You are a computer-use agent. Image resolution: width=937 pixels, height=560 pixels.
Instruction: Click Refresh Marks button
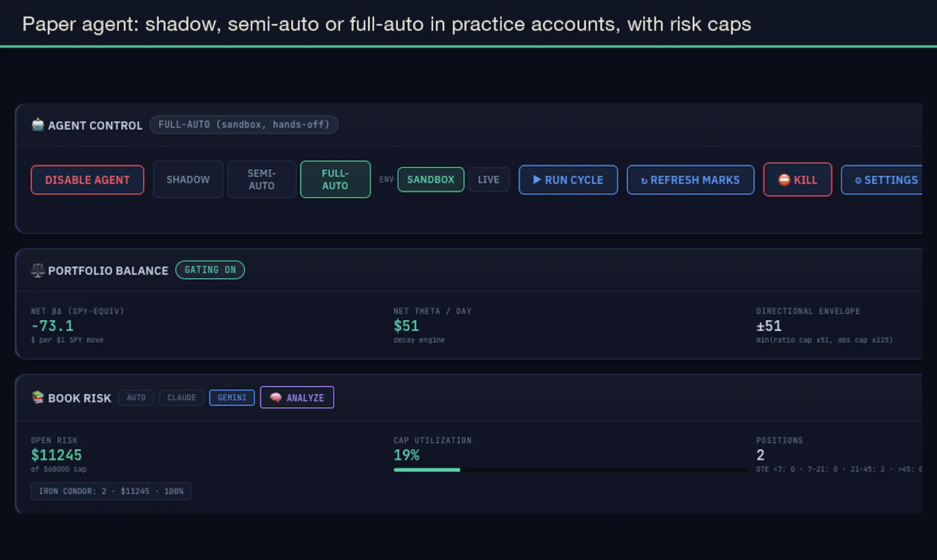(x=690, y=180)
